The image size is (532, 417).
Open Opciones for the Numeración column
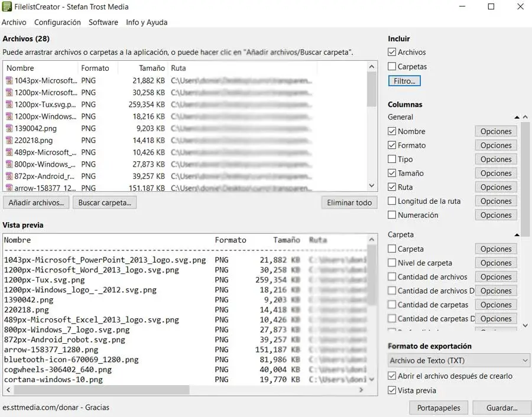496,215
